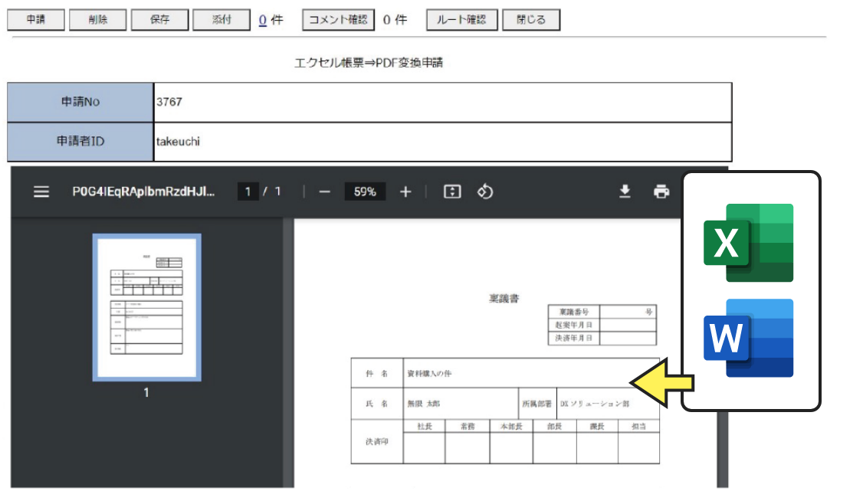Click the コメント確認 button
The height and width of the screenshot is (504, 863).
[x=339, y=20]
